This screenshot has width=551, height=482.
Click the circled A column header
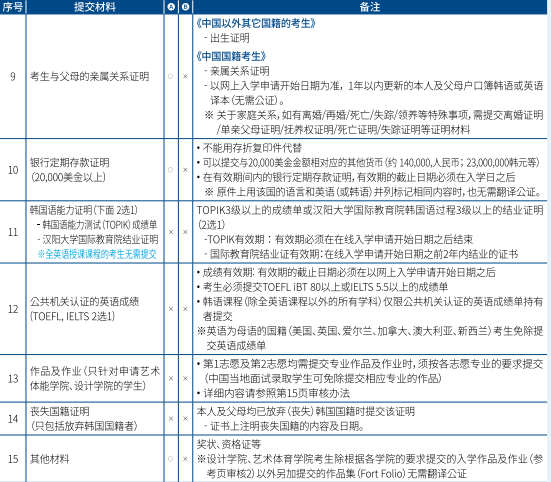click(171, 7)
